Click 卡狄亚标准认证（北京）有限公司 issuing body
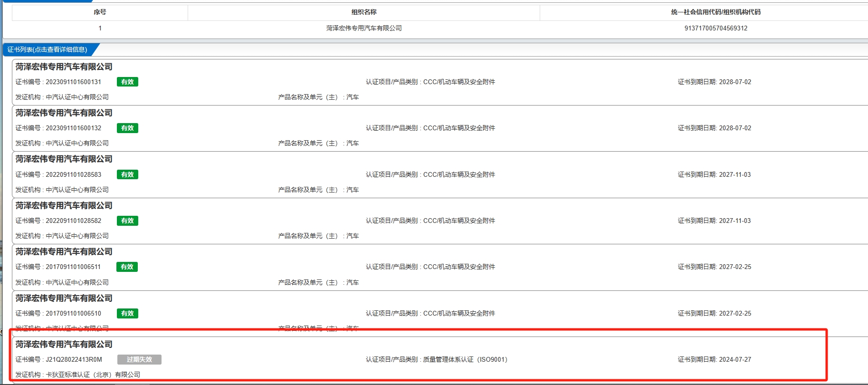The width and height of the screenshot is (868, 385). (93, 375)
